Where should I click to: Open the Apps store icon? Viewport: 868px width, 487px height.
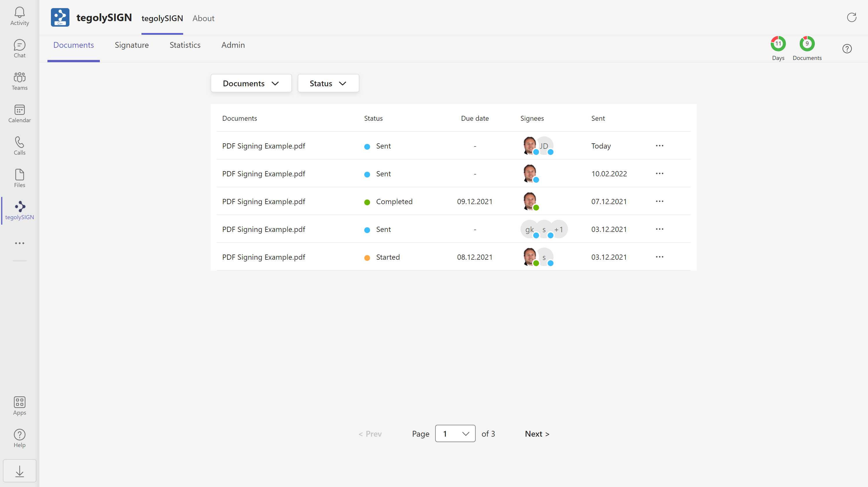20,406
